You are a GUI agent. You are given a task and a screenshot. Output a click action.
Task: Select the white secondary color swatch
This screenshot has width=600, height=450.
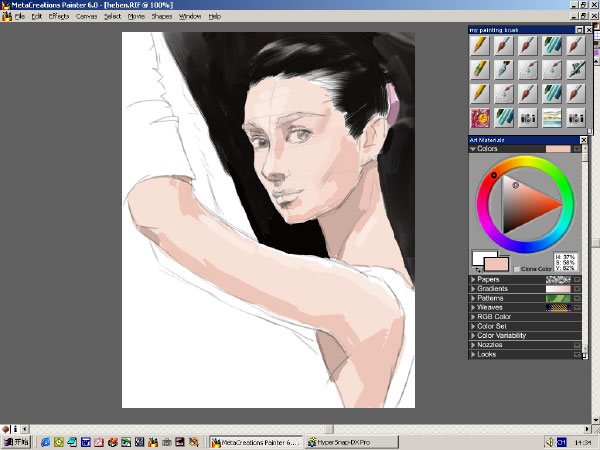click(x=478, y=257)
